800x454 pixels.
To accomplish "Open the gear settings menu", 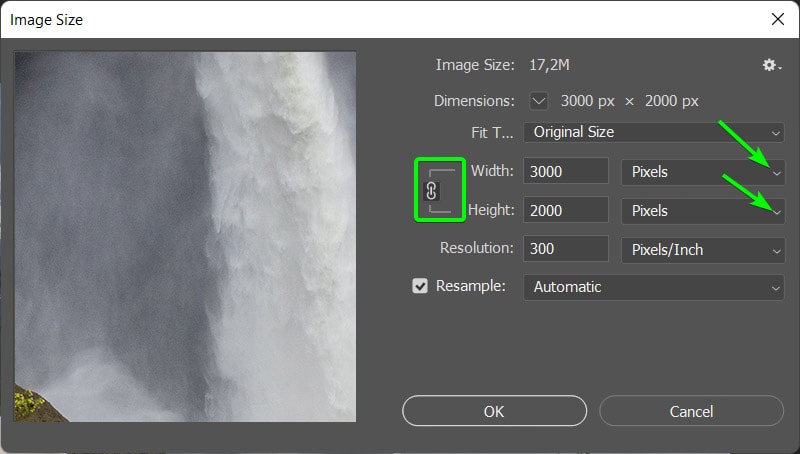I will 770,65.
